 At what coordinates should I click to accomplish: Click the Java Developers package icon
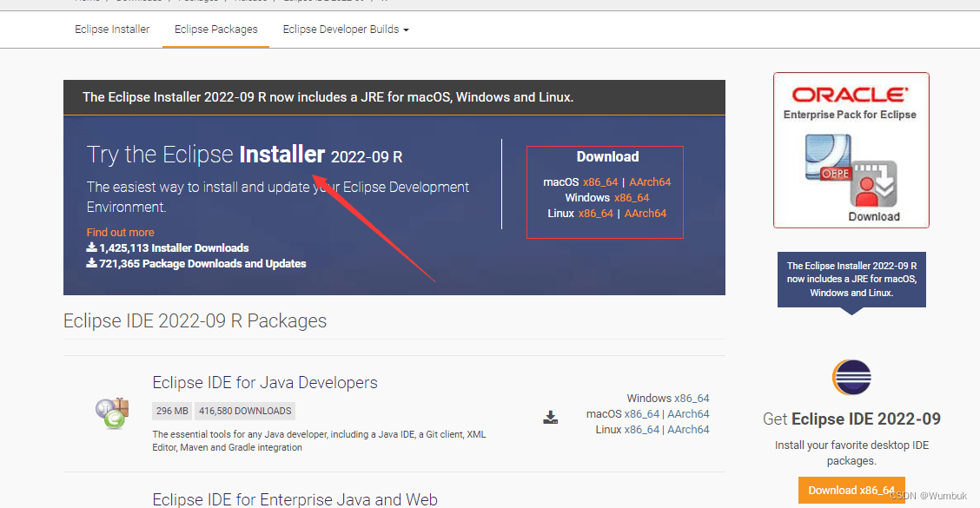pos(112,413)
